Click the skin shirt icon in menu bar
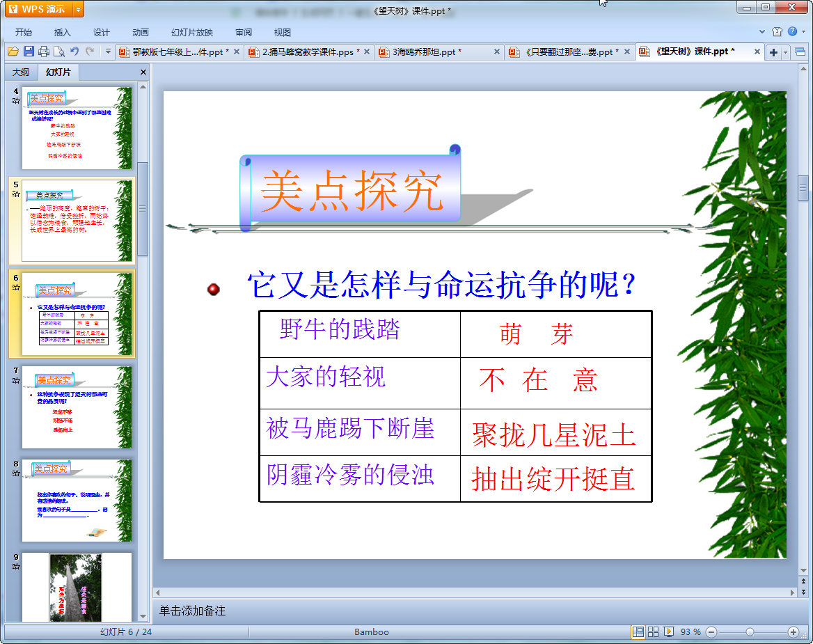 tap(778, 31)
